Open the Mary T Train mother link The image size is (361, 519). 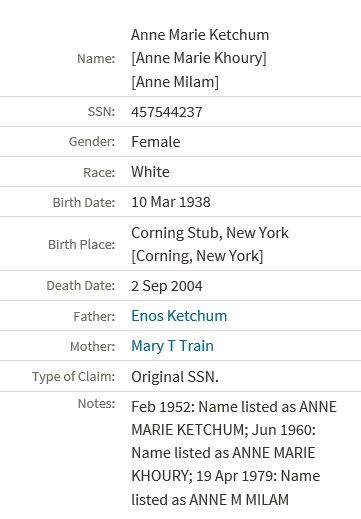point(172,346)
